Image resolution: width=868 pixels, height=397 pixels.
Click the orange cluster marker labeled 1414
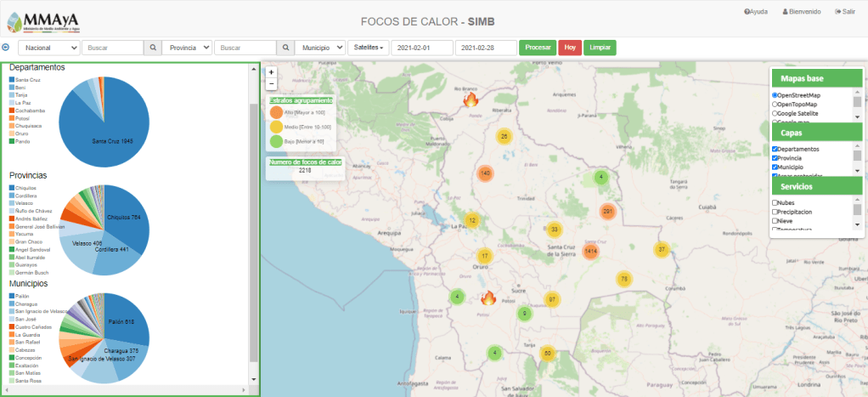(591, 252)
